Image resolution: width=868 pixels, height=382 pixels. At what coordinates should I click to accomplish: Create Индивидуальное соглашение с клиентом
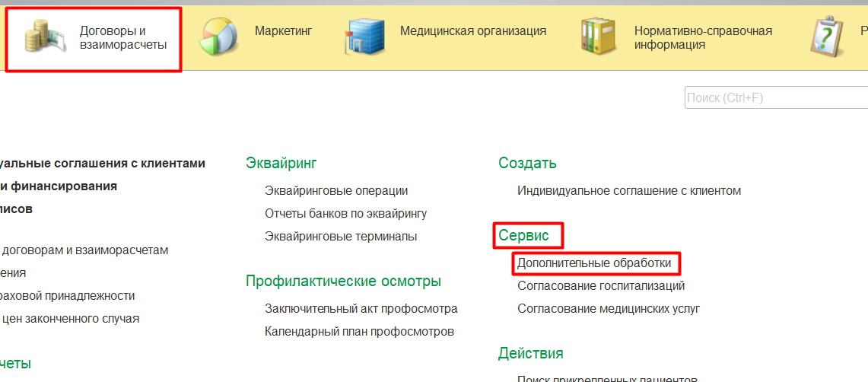[x=628, y=191]
